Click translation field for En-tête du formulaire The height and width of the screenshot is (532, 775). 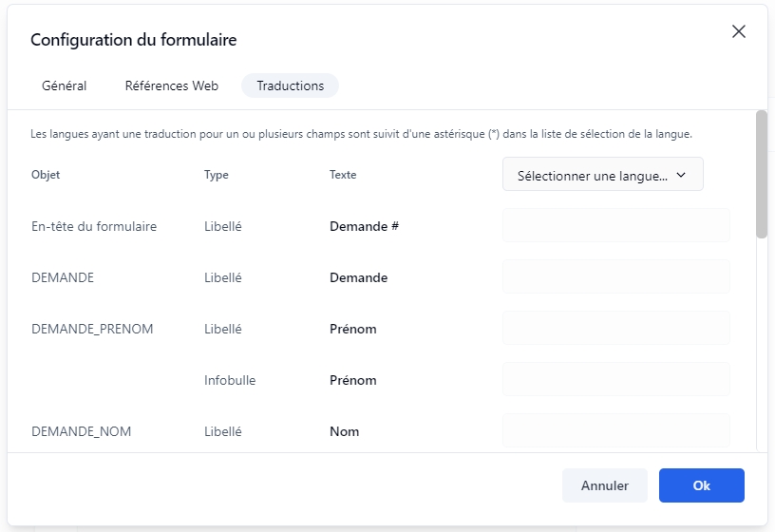tap(615, 226)
